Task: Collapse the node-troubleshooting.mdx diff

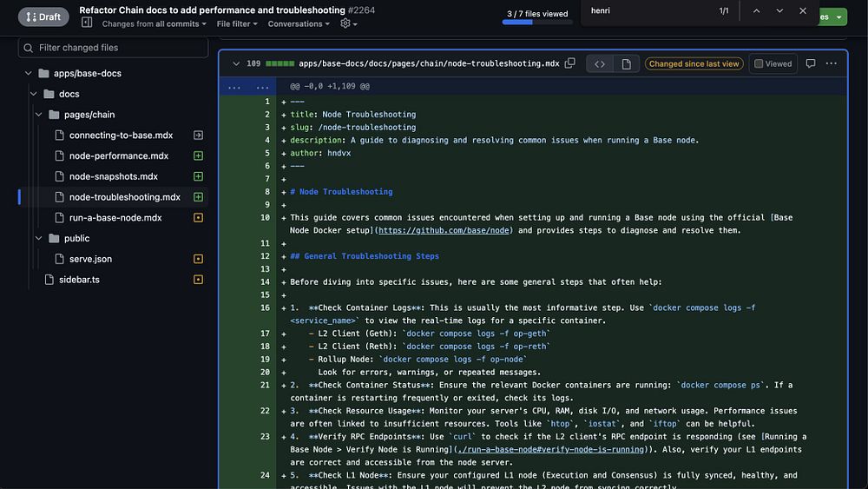Action: (235, 63)
